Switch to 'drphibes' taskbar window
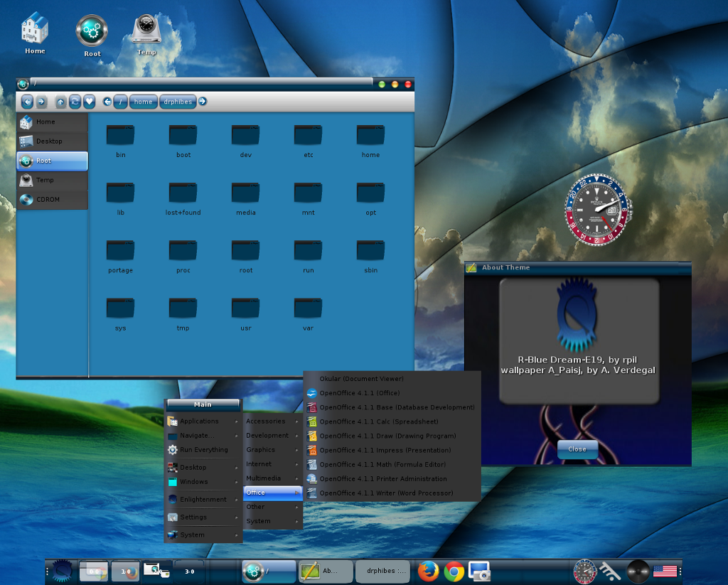 click(x=382, y=571)
